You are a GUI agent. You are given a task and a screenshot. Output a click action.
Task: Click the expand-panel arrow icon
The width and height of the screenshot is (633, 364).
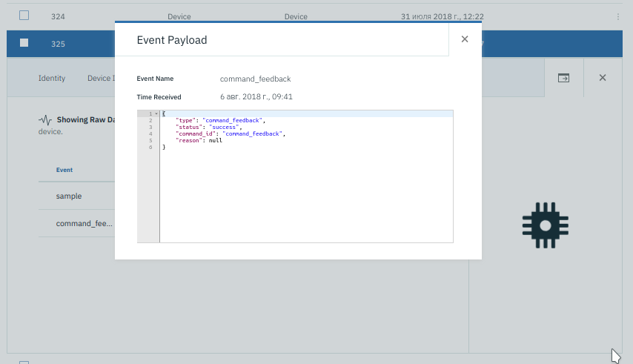(563, 78)
